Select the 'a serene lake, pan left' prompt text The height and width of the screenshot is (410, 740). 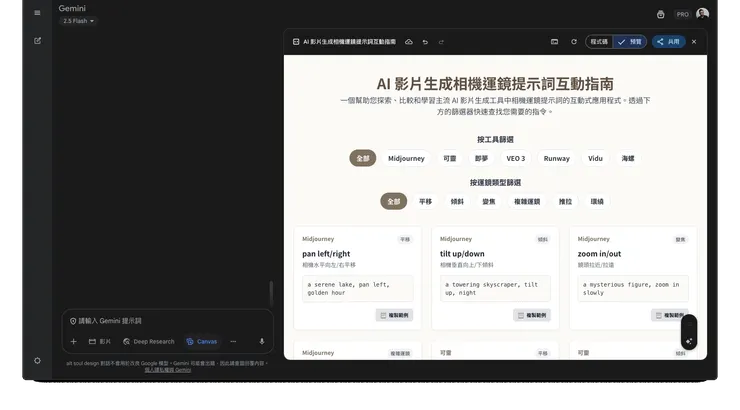point(357,289)
